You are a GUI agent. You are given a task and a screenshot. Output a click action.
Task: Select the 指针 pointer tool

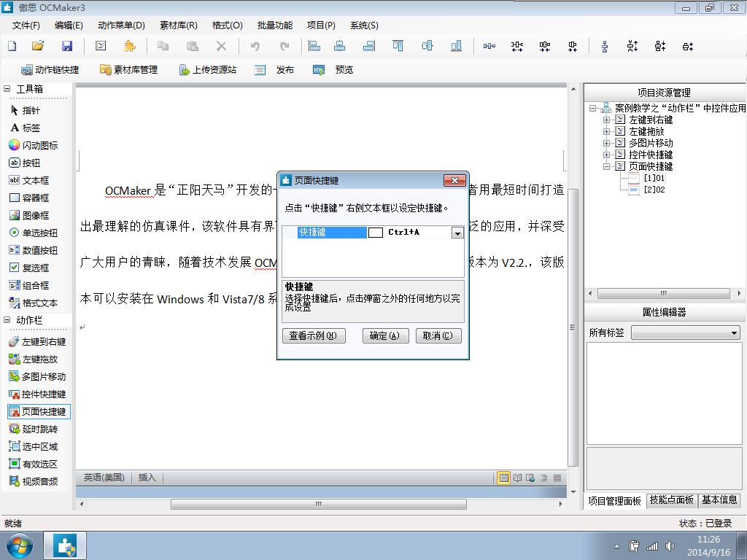click(26, 111)
